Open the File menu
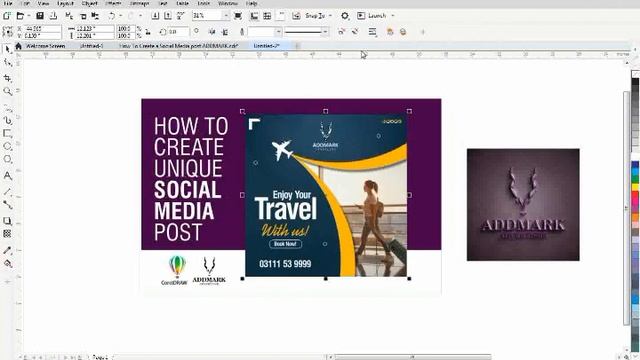 tap(8, 3)
